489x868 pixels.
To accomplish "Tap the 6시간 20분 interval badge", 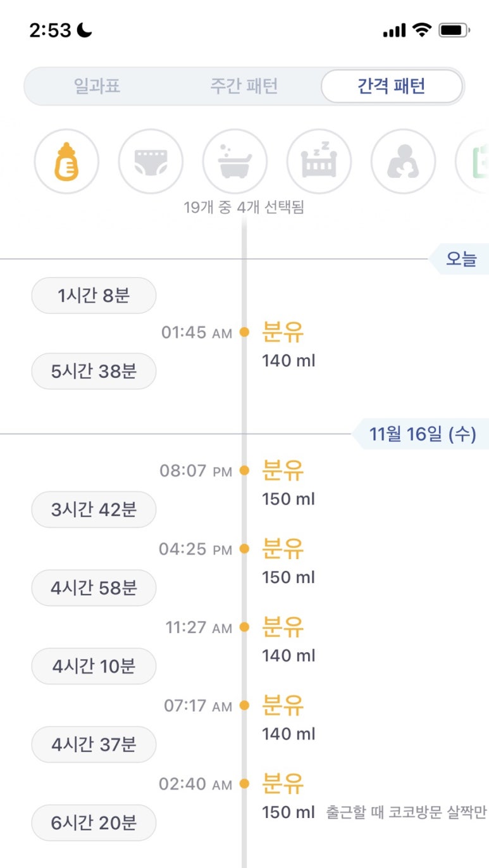I will click(94, 822).
